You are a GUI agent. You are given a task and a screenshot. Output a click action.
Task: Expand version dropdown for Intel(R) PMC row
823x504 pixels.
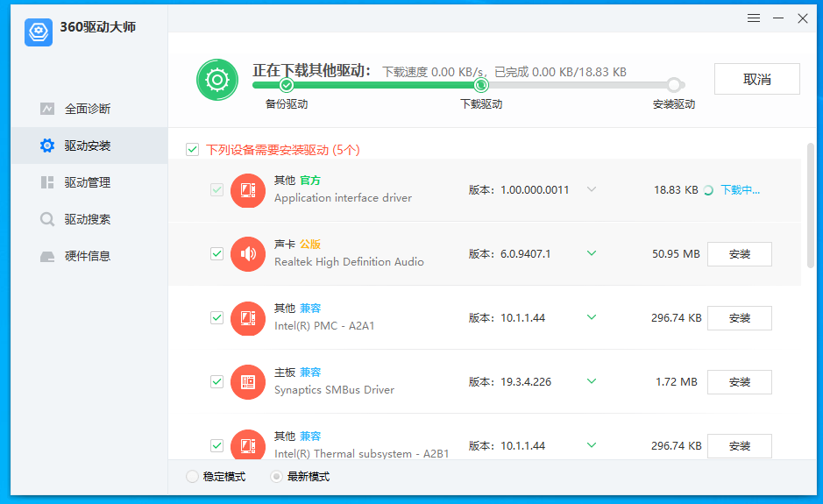click(x=592, y=317)
